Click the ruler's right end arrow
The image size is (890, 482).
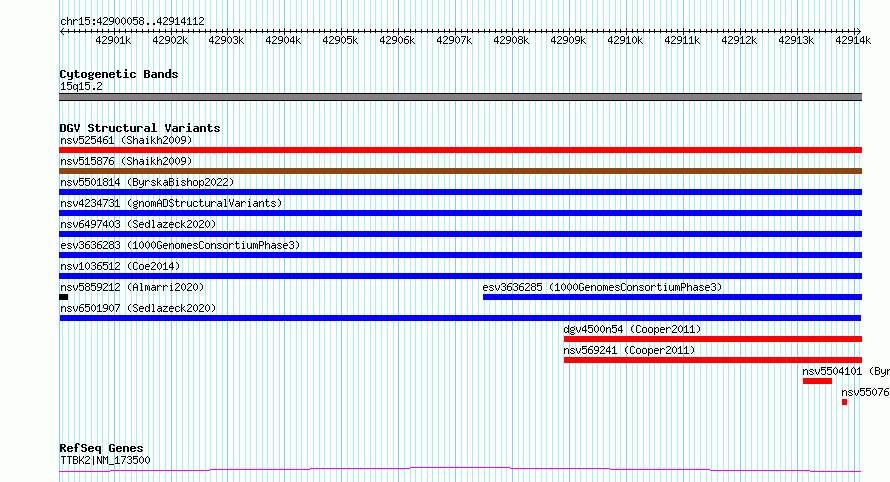(859, 31)
